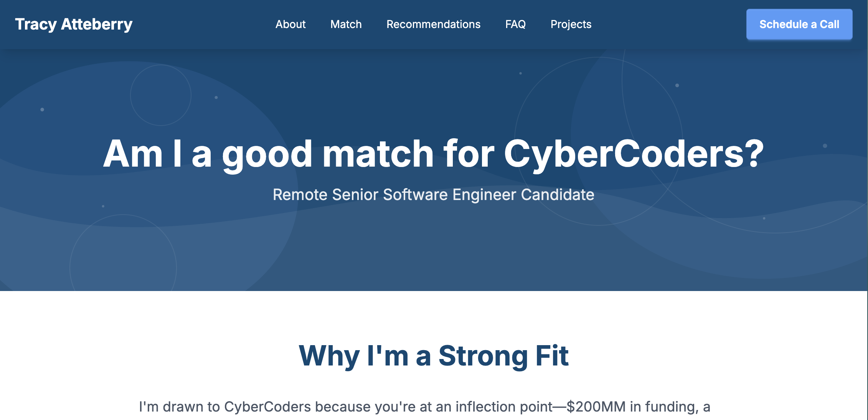
Task: Open the About section
Action: 290,24
